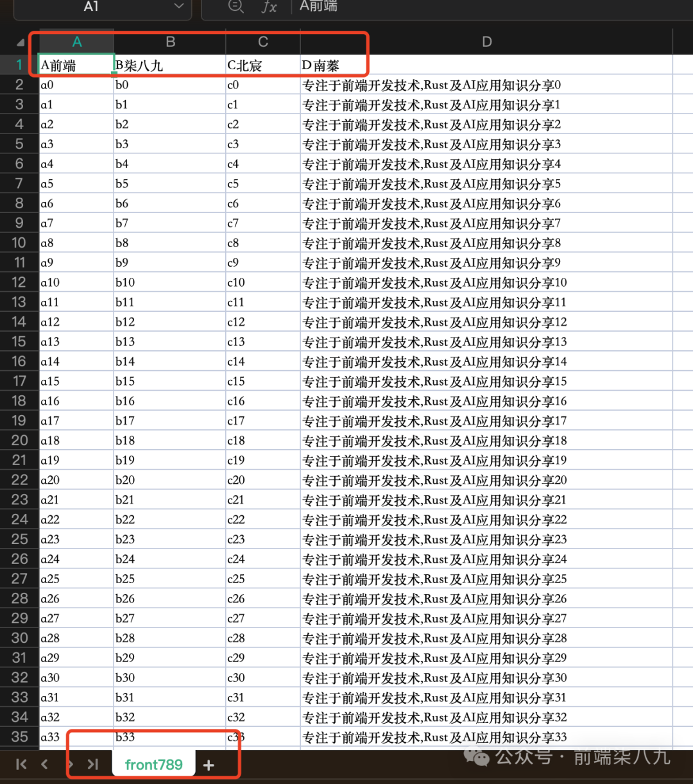Select row 1 header
This screenshot has height=784, width=693.
tap(20, 64)
